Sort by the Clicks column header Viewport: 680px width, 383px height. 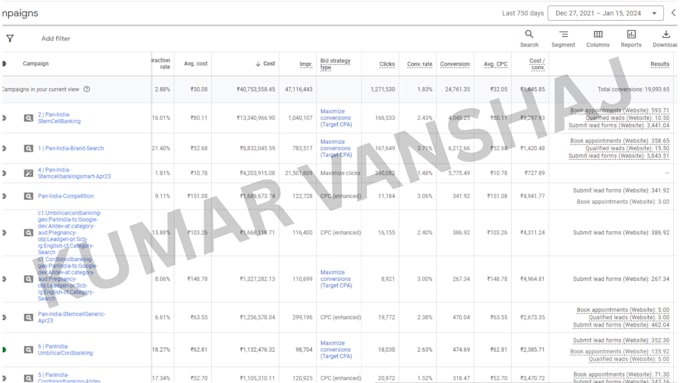pos(387,64)
